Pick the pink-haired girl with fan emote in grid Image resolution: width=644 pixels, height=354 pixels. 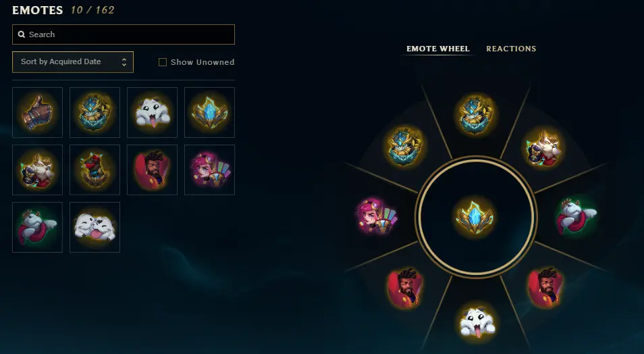click(x=209, y=170)
